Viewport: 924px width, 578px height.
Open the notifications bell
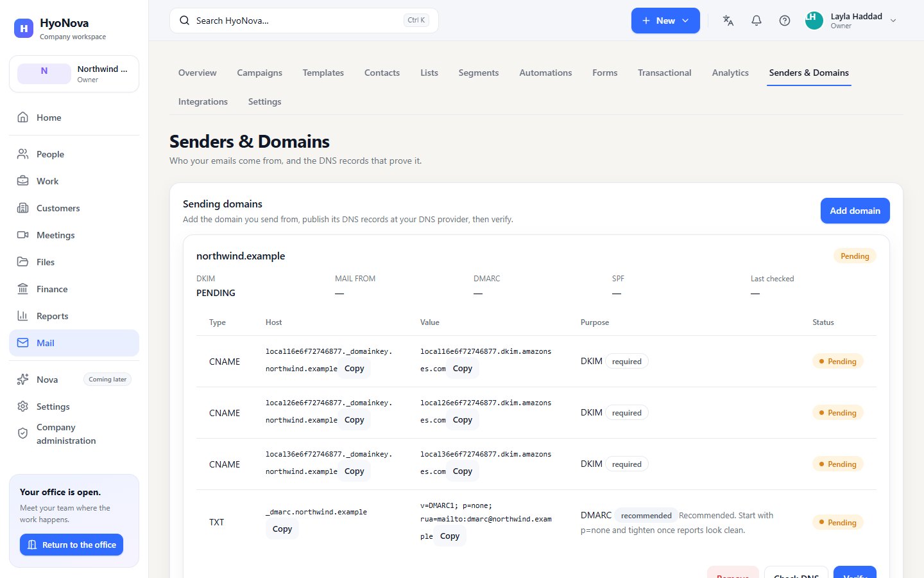757,21
